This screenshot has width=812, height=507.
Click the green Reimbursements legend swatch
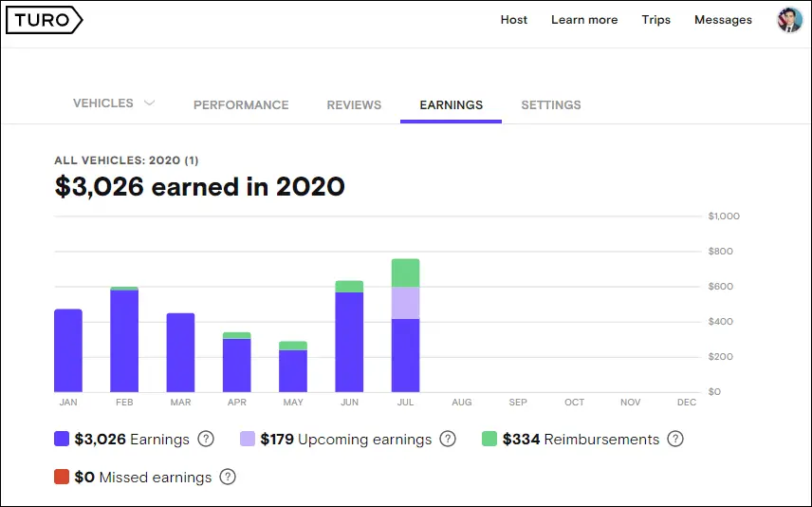[x=489, y=439]
